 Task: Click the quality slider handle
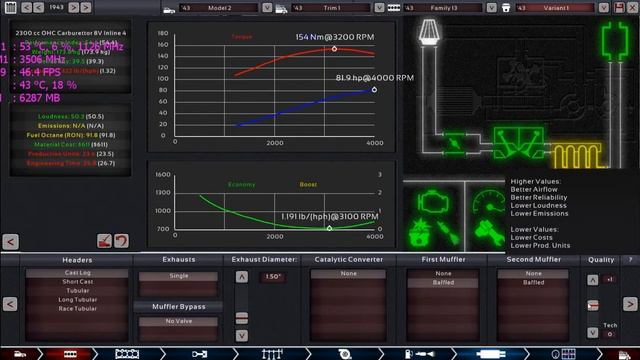[x=593, y=305]
